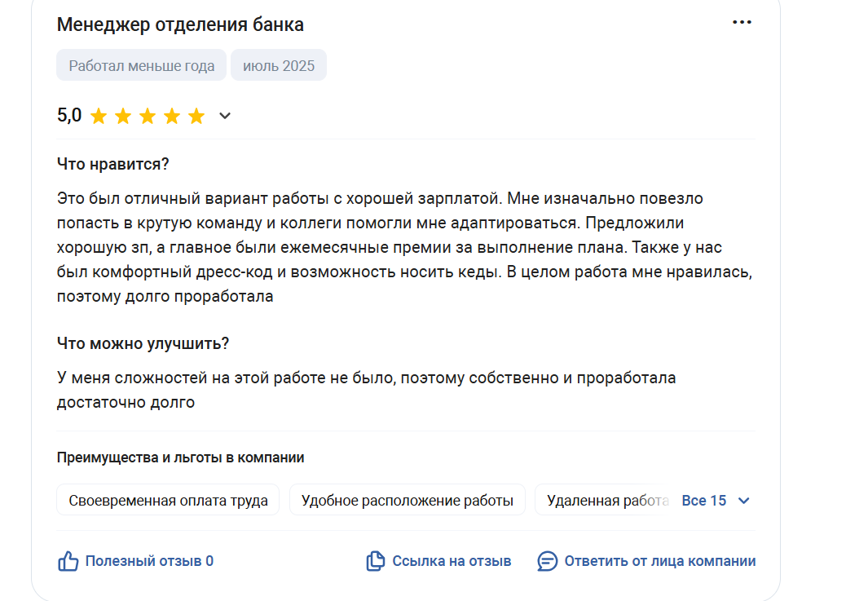The image size is (868, 601).
Task: Copy Ссылка на отзыв link
Action: click(x=452, y=561)
